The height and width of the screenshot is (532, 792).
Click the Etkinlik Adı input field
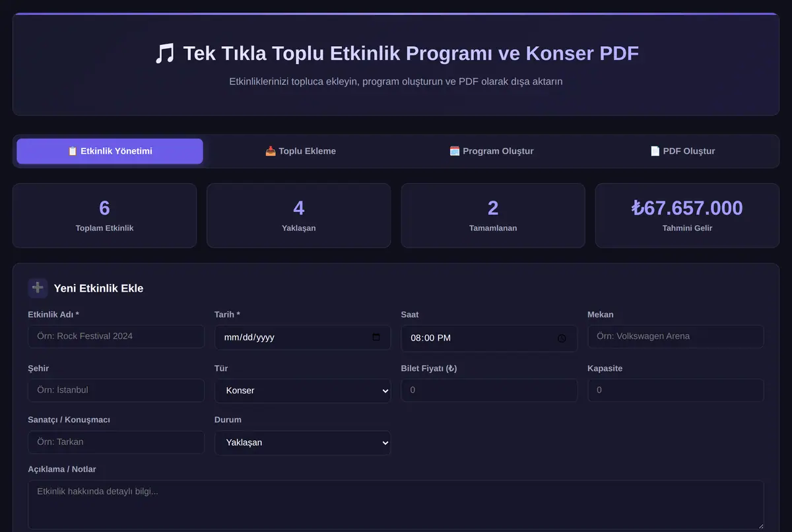[116, 337]
